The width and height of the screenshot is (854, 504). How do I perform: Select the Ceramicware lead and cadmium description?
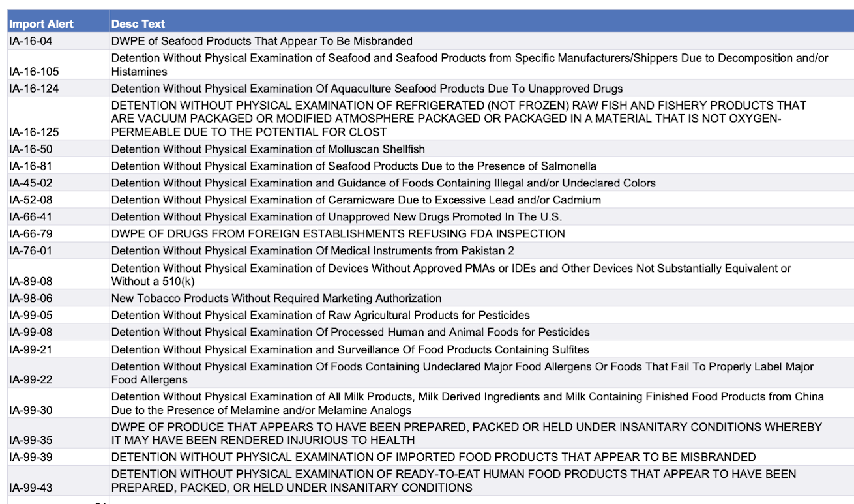356,200
